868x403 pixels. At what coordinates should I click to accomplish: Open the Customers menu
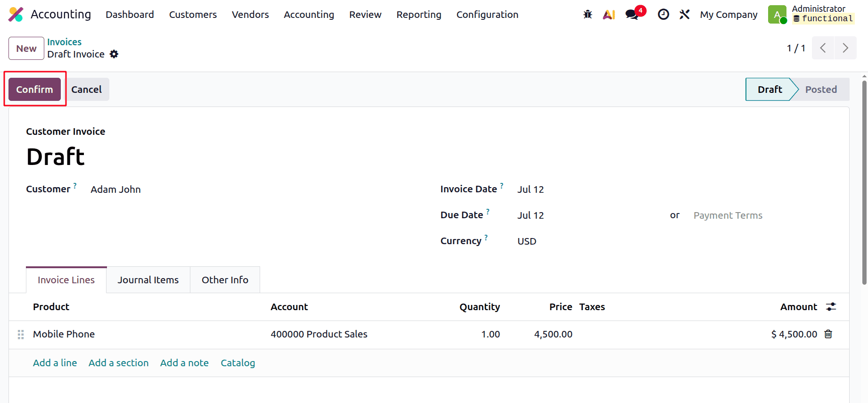click(193, 15)
